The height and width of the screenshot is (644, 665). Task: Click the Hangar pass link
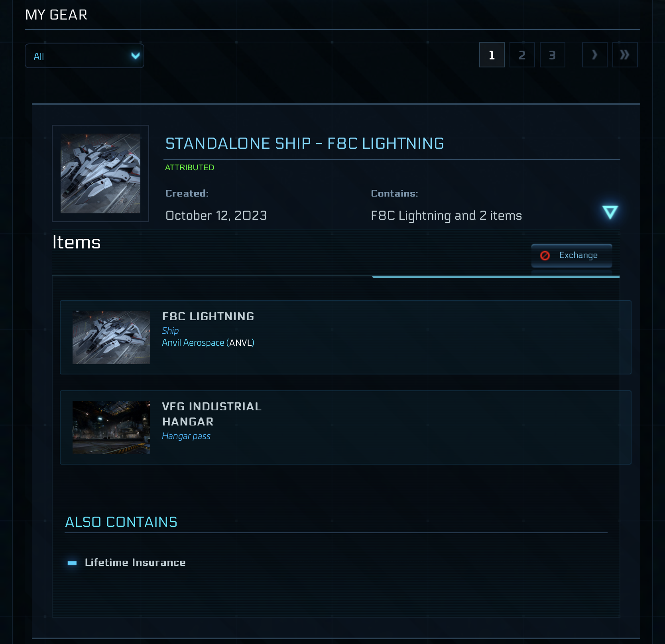[186, 436]
